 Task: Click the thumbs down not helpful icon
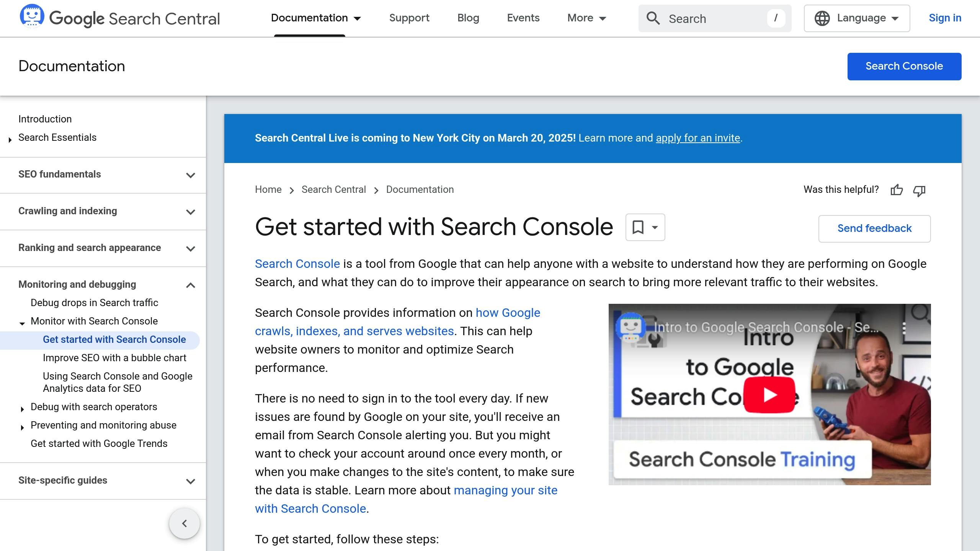click(x=919, y=190)
